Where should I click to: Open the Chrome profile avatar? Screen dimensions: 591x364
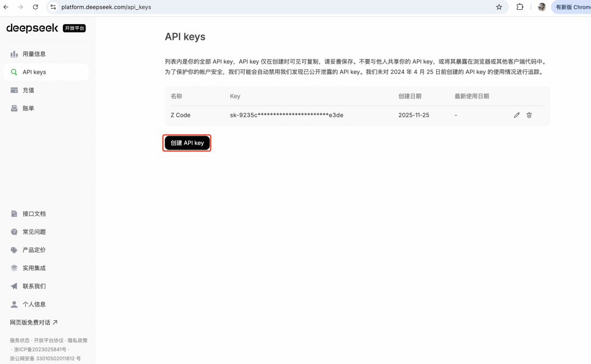pos(542,7)
